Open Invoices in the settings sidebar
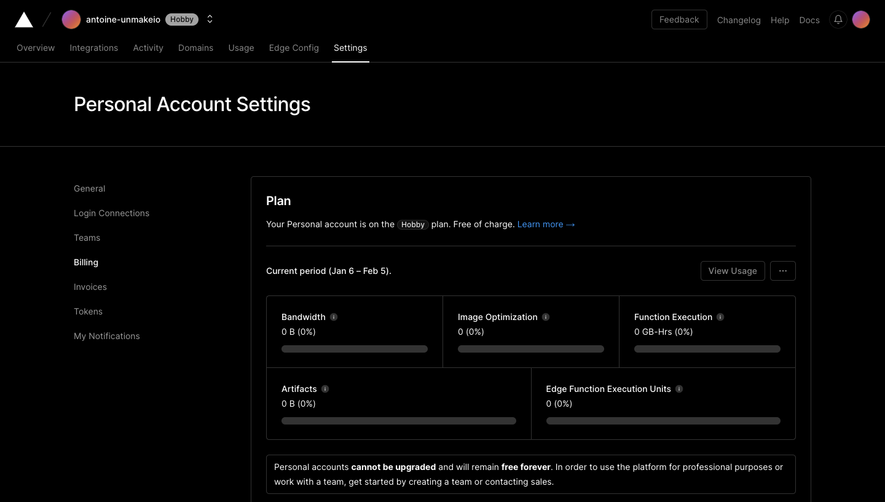The width and height of the screenshot is (885, 502). point(90,287)
